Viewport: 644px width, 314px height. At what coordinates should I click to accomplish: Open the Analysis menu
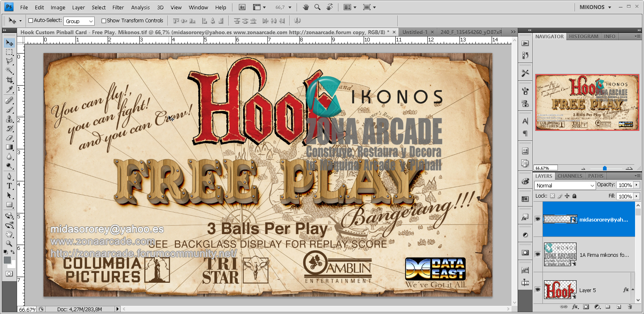pyautogui.click(x=141, y=7)
